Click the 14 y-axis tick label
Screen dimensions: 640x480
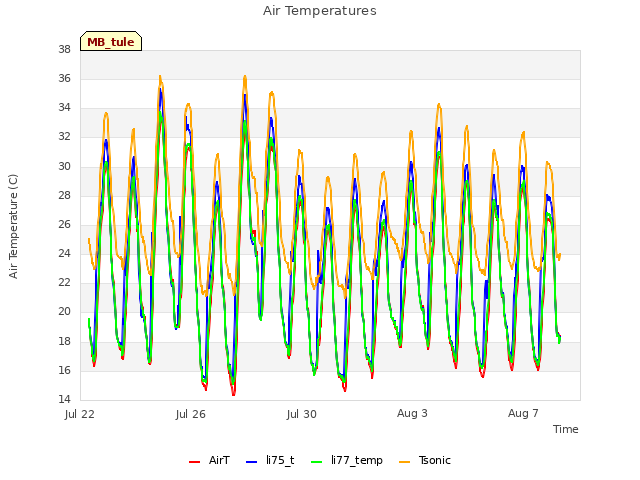point(64,399)
